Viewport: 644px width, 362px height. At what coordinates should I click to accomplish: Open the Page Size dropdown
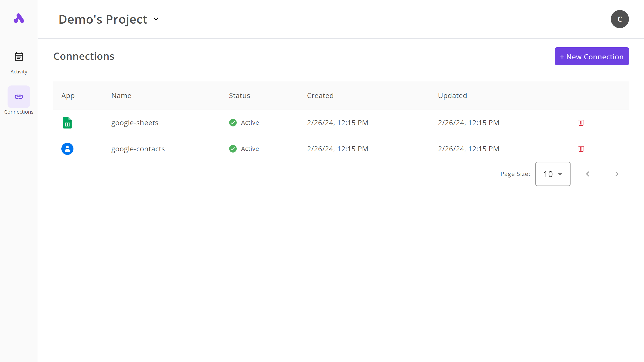pos(553,174)
